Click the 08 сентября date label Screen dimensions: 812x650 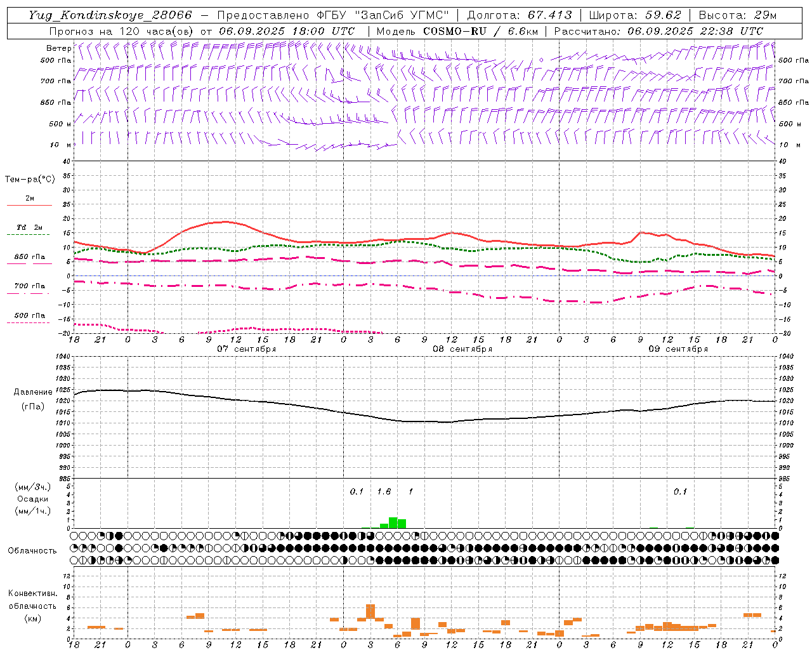[x=462, y=349]
